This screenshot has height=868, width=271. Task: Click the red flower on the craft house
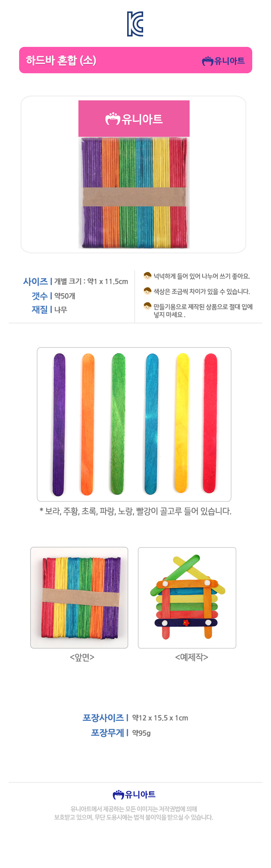(186, 623)
